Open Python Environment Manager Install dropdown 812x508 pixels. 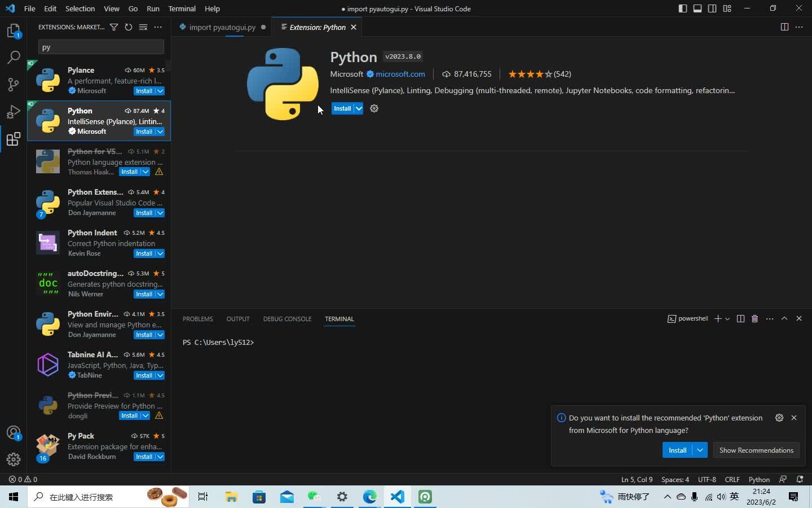click(160, 335)
